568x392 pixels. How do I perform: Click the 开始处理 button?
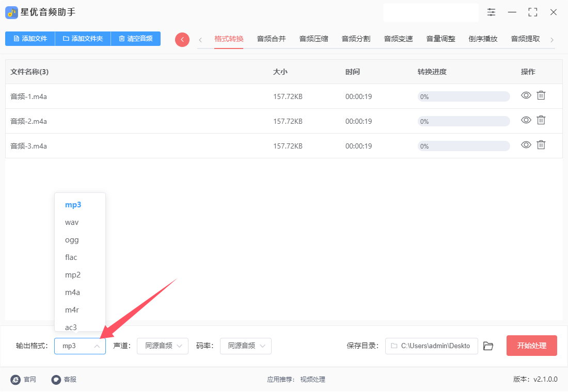[x=531, y=346]
